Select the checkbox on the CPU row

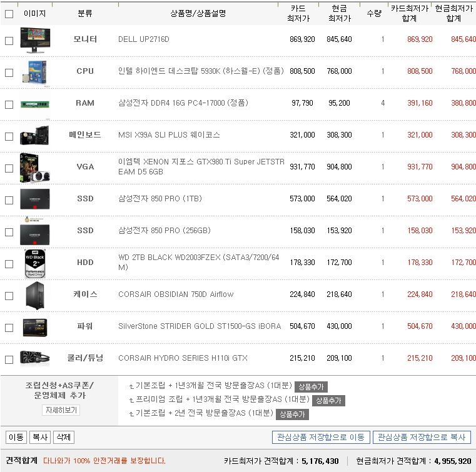pyautogui.click(x=9, y=73)
